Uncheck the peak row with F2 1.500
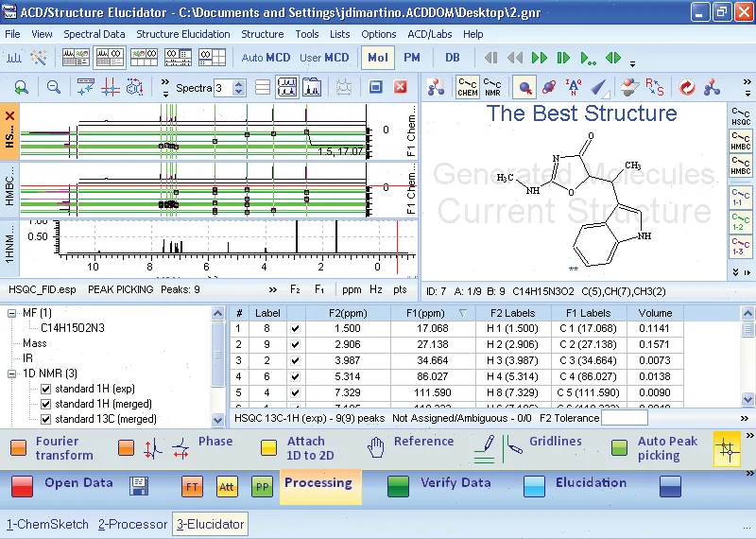 (295, 329)
